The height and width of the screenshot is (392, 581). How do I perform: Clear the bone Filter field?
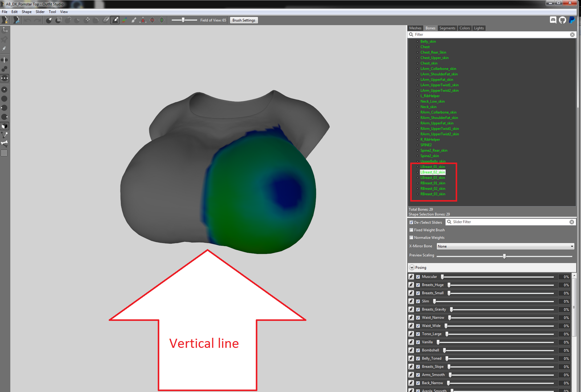click(x=572, y=34)
